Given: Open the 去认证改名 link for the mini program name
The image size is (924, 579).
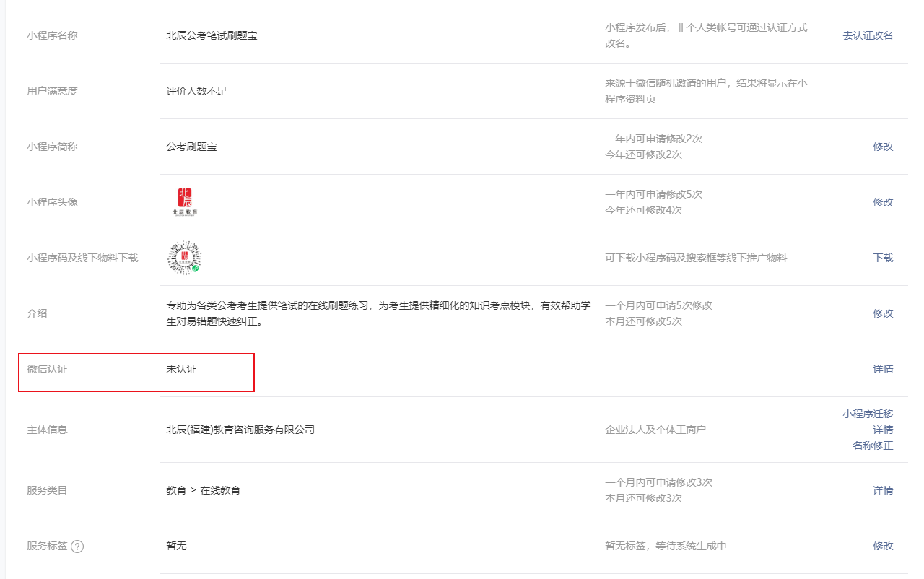Looking at the screenshot, I should [868, 35].
